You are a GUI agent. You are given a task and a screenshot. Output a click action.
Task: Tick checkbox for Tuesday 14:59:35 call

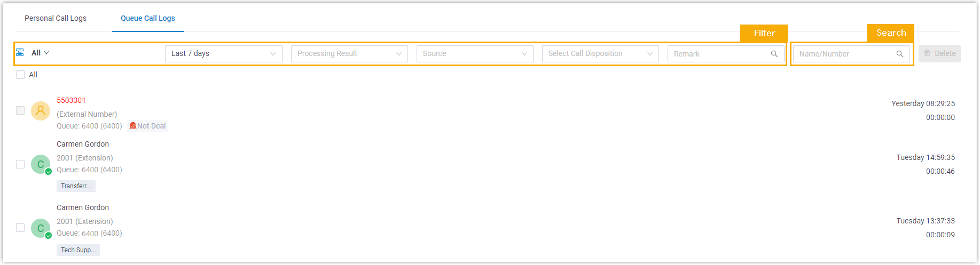pyautogui.click(x=20, y=164)
